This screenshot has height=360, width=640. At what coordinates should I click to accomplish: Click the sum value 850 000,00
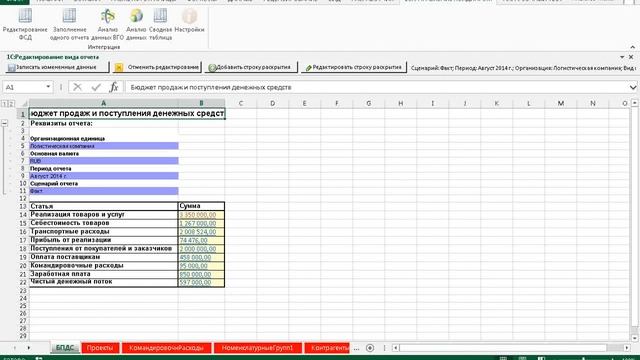tap(201, 274)
